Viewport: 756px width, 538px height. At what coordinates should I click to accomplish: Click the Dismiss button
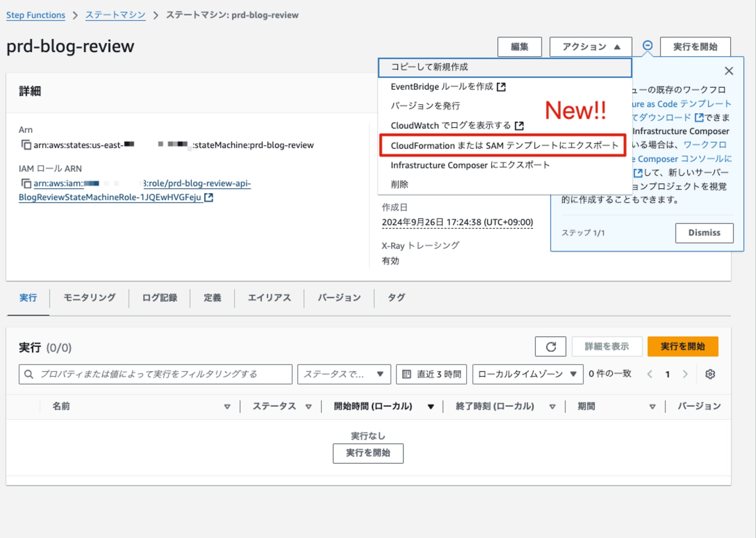pyautogui.click(x=704, y=233)
